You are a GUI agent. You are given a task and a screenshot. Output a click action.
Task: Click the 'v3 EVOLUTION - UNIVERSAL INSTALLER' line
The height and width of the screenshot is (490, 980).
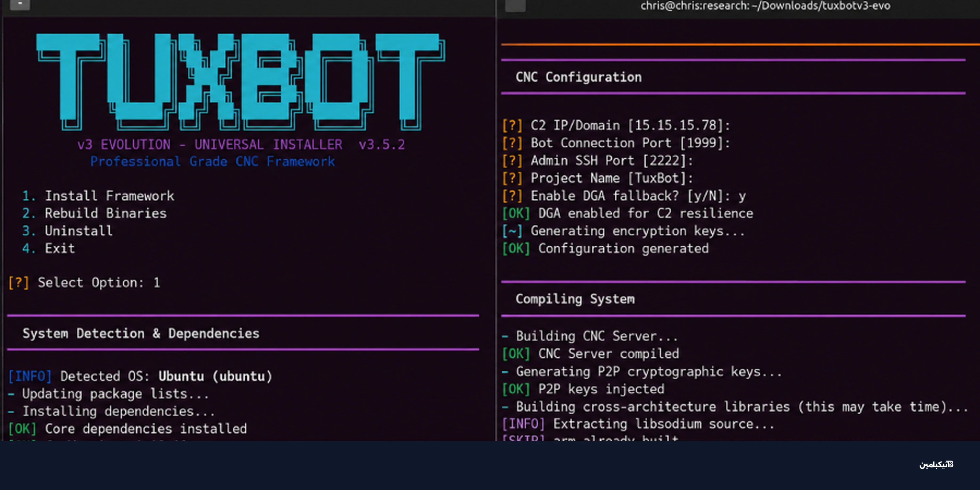(241, 145)
